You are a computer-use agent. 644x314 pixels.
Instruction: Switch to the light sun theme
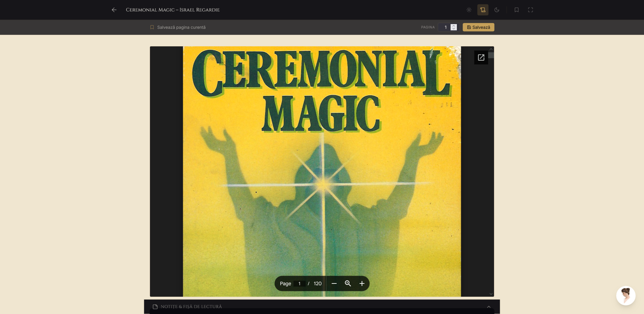coord(469,10)
